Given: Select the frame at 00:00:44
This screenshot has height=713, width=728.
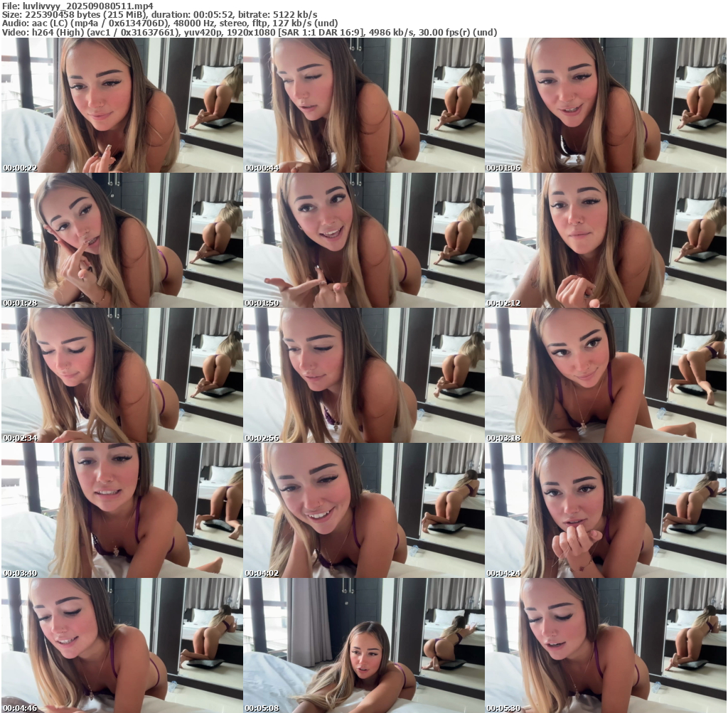Looking at the screenshot, I should [363, 105].
